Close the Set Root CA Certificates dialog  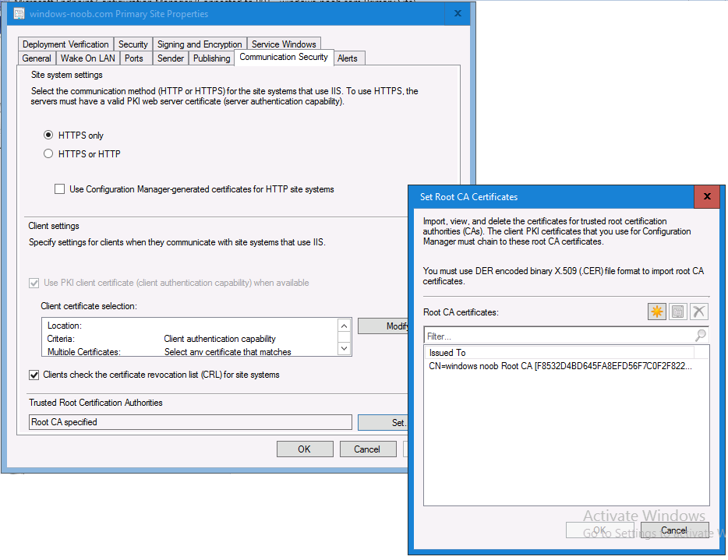click(707, 196)
